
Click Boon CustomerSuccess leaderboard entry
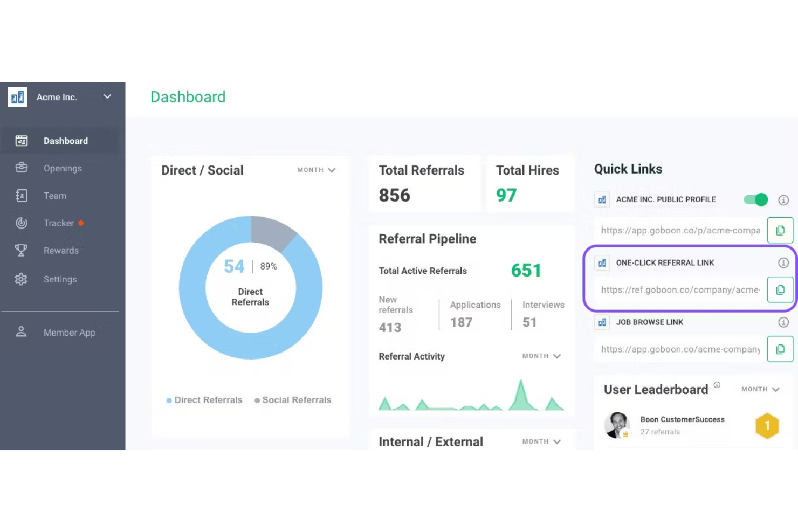[x=682, y=425]
